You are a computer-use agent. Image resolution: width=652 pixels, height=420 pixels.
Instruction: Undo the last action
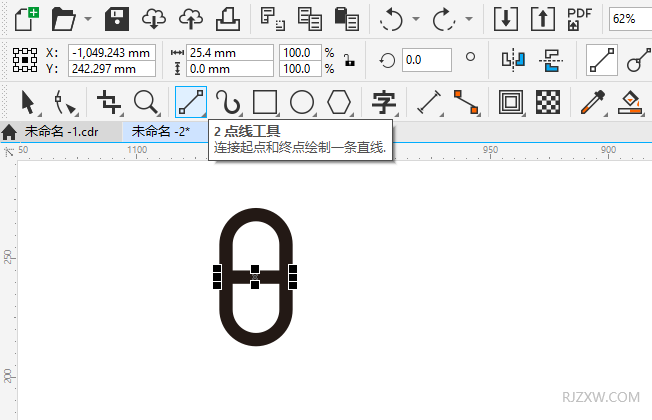[x=391, y=19]
